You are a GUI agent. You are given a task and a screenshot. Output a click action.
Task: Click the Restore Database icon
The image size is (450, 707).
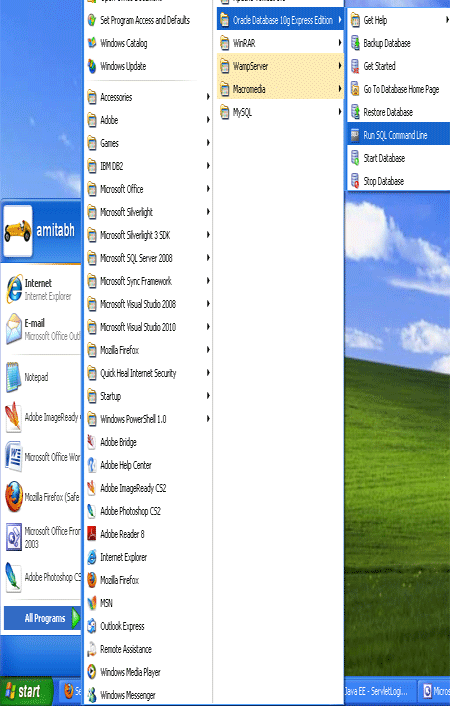tap(355, 112)
